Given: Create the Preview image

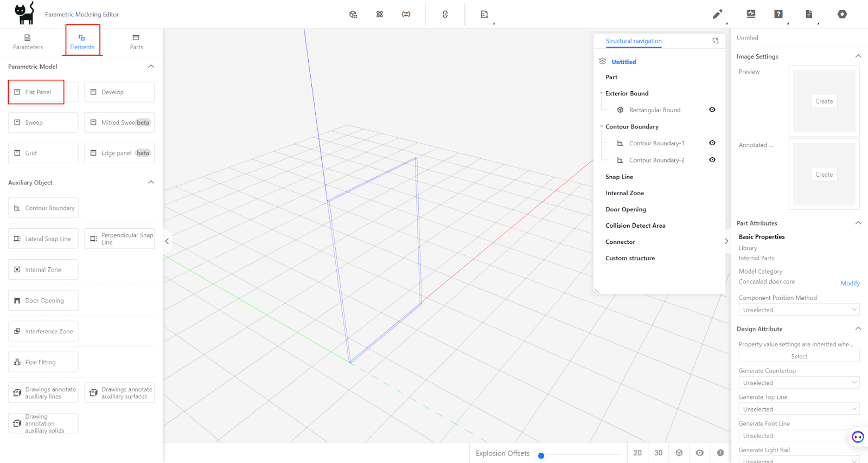Looking at the screenshot, I should [824, 101].
